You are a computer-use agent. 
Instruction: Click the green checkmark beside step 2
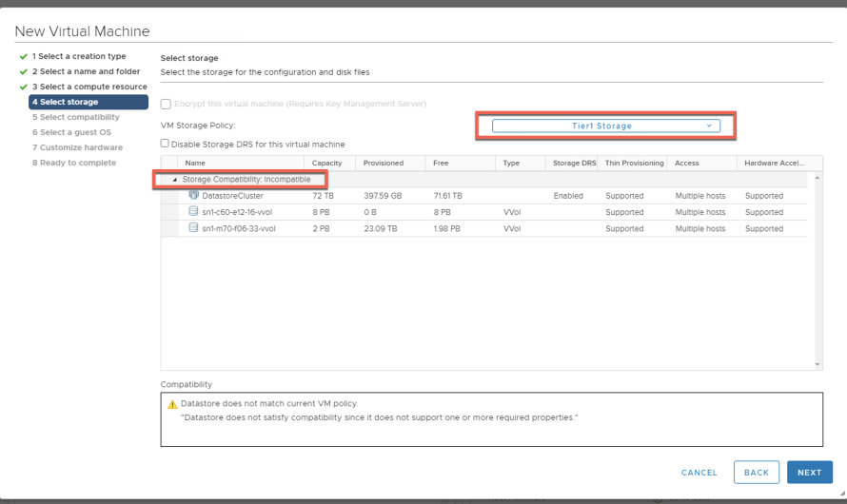coord(23,72)
